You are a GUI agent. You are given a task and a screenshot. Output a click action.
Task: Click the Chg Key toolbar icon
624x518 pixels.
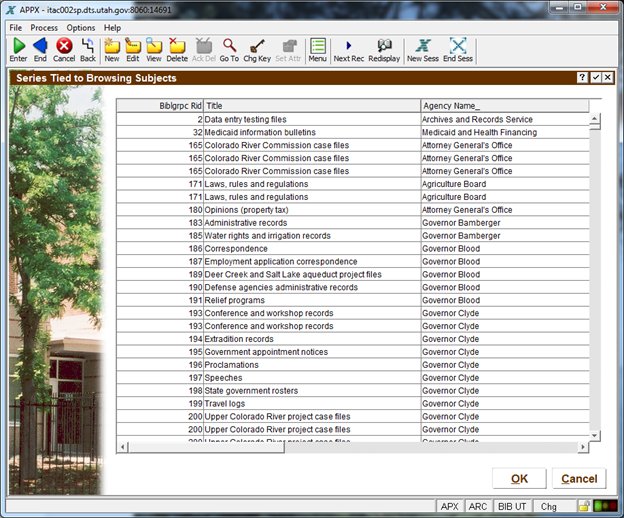(257, 46)
